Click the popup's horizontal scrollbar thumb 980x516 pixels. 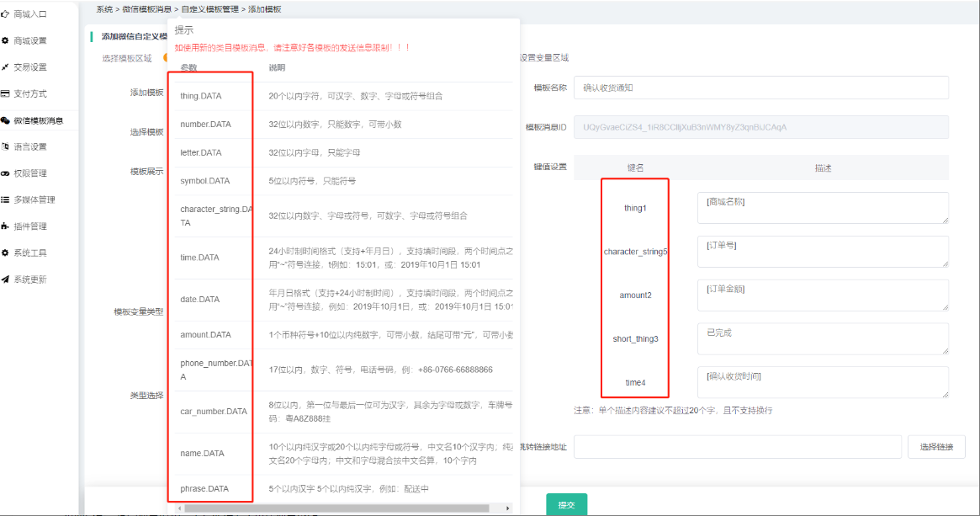(x=336, y=508)
